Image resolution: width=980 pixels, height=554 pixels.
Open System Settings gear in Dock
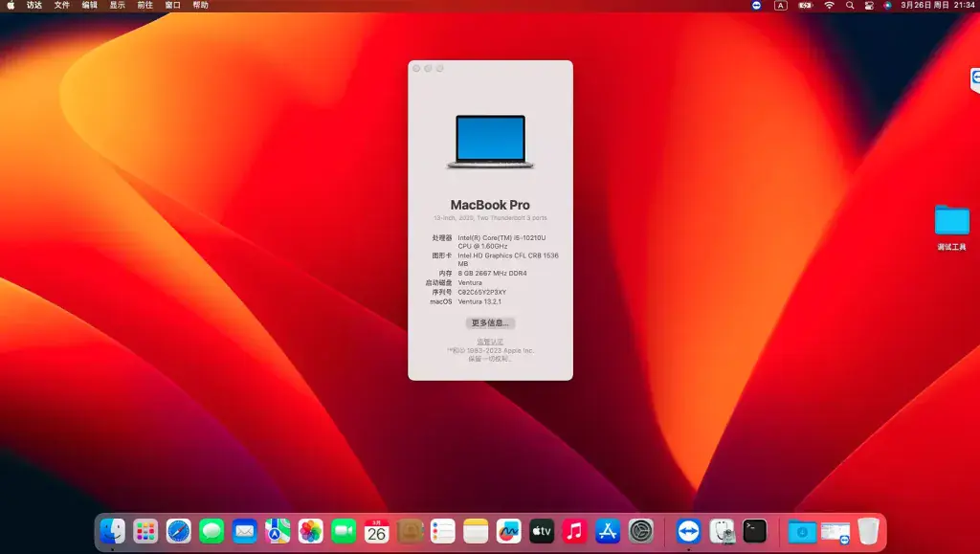click(640, 532)
